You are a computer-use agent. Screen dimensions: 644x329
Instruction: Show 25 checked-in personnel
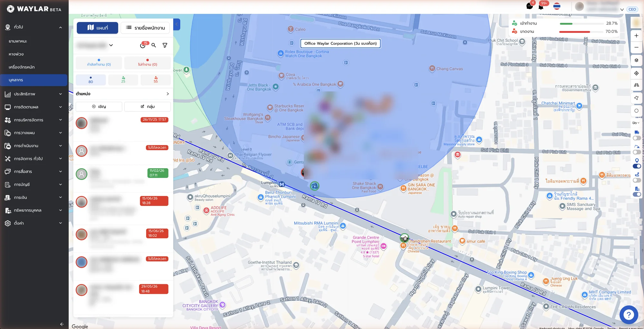pyautogui.click(x=123, y=80)
